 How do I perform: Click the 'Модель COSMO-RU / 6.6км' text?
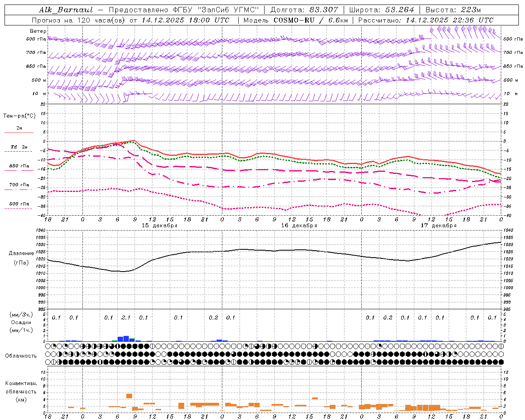point(295,20)
